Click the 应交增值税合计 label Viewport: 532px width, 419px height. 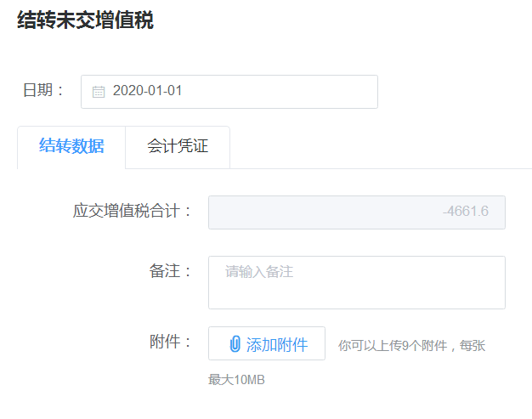pyautogui.click(x=132, y=211)
